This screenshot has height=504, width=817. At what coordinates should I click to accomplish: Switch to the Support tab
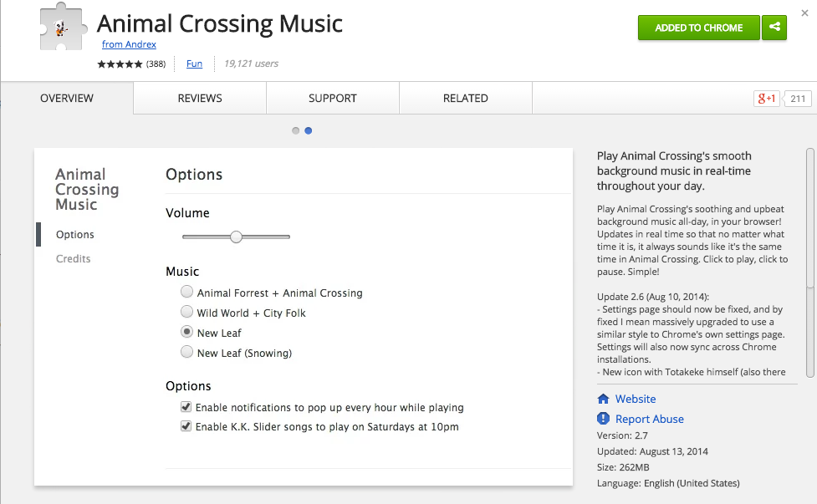pyautogui.click(x=332, y=99)
